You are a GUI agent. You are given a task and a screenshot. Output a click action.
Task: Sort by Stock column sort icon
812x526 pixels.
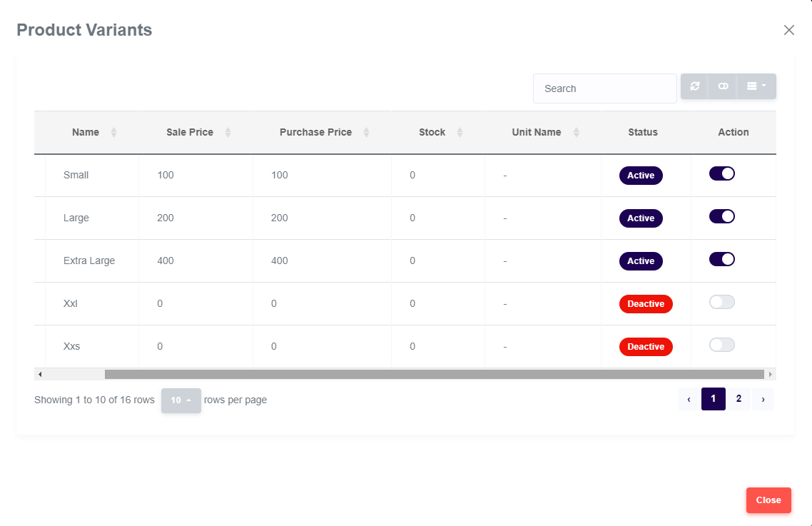[460, 133]
